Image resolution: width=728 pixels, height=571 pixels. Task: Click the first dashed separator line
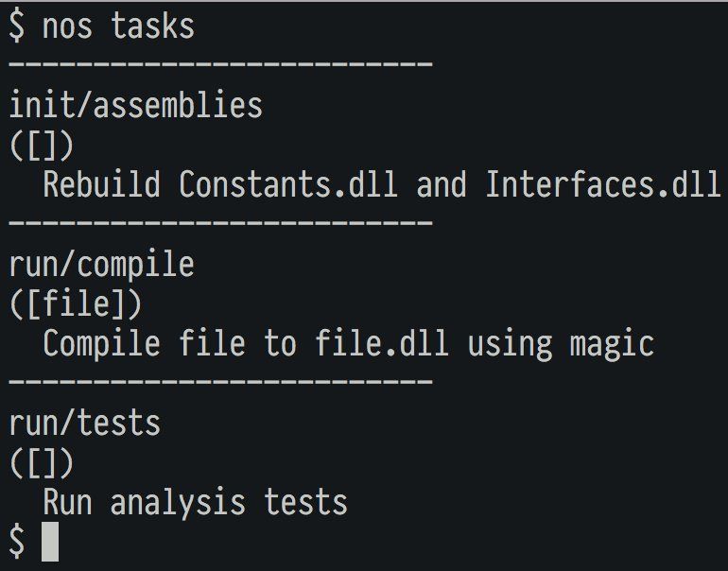(x=220, y=65)
